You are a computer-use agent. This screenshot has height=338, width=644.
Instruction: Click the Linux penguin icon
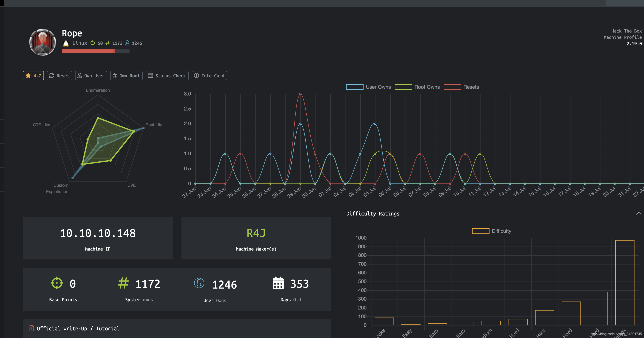pyautogui.click(x=66, y=43)
